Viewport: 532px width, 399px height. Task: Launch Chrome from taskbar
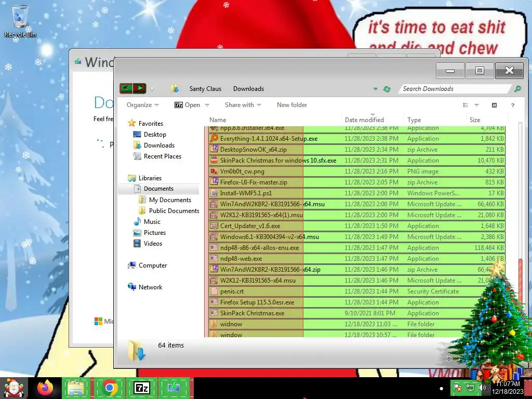point(109,388)
